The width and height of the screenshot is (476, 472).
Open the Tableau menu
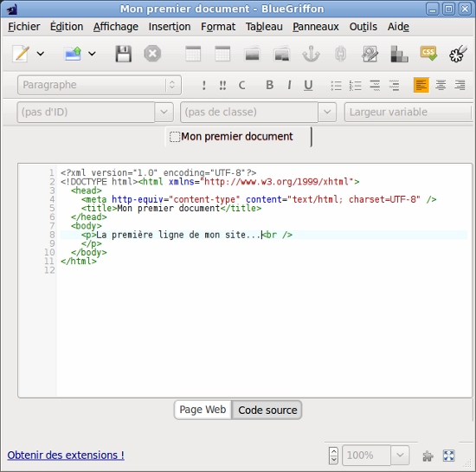click(264, 27)
